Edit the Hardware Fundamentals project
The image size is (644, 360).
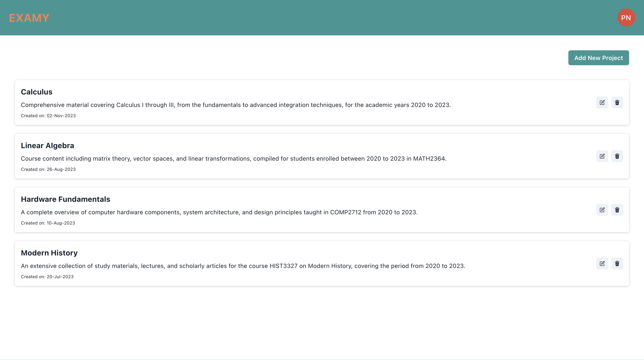click(x=602, y=210)
